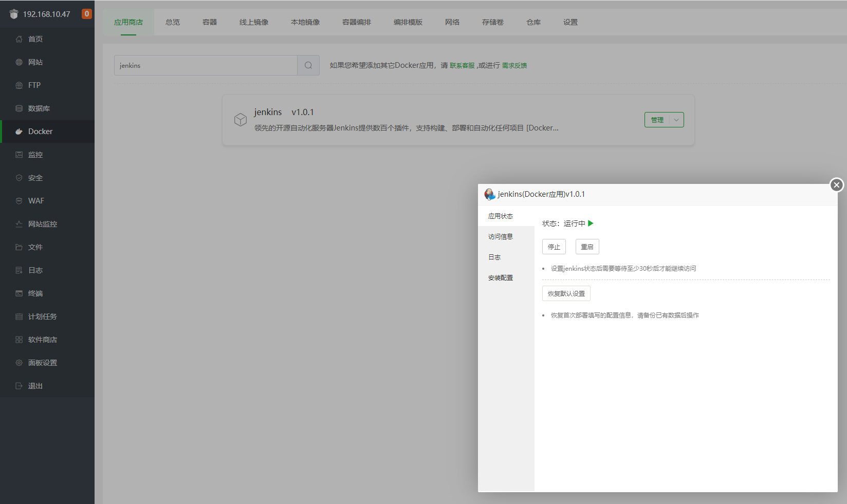
Task: Click the gear icon beside 面板设置
Action: (x=19, y=363)
